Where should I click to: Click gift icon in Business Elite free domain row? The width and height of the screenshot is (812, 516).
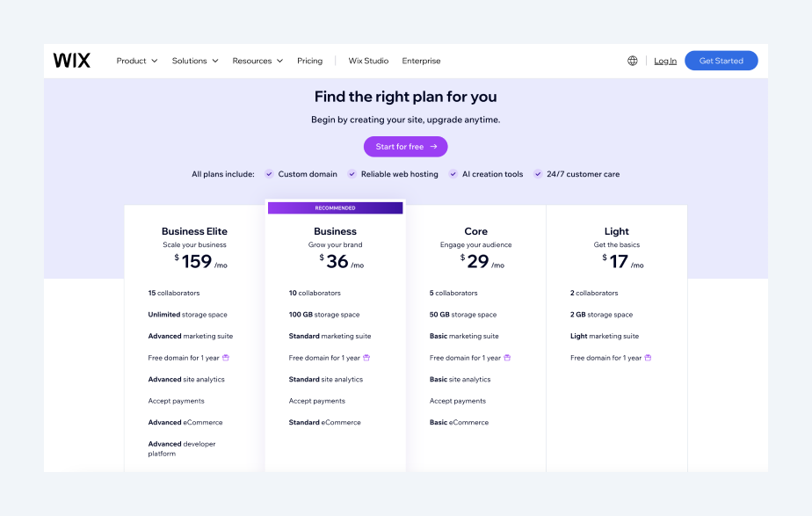pyautogui.click(x=226, y=358)
